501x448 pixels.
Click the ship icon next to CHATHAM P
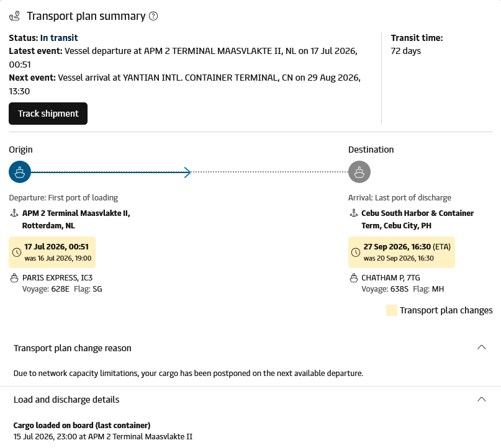[354, 278]
